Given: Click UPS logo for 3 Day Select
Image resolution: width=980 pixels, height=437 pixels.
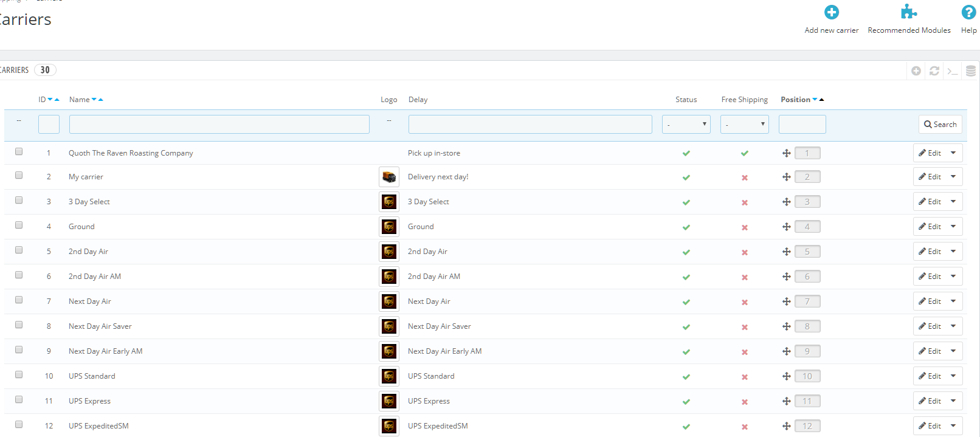Looking at the screenshot, I should (389, 202).
